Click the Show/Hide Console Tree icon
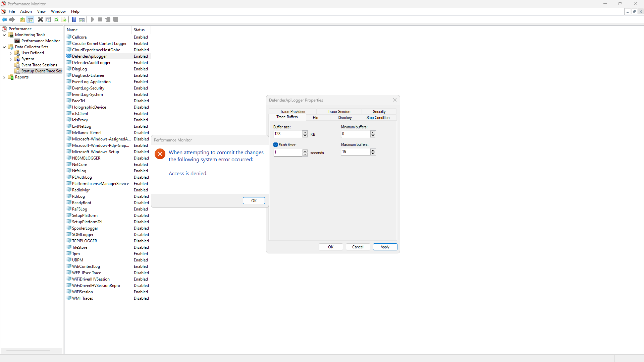The image size is (644, 362). [31, 19]
